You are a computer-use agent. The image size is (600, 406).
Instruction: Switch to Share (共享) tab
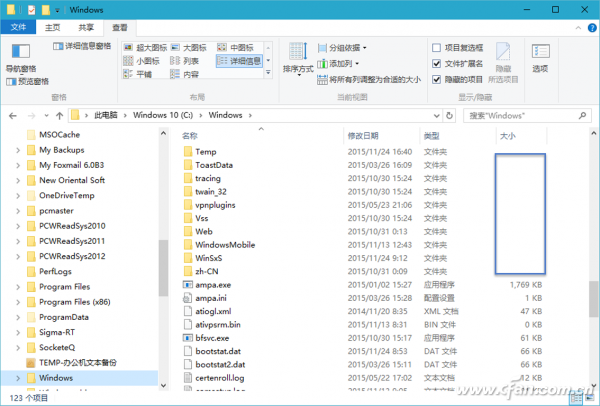point(86,28)
